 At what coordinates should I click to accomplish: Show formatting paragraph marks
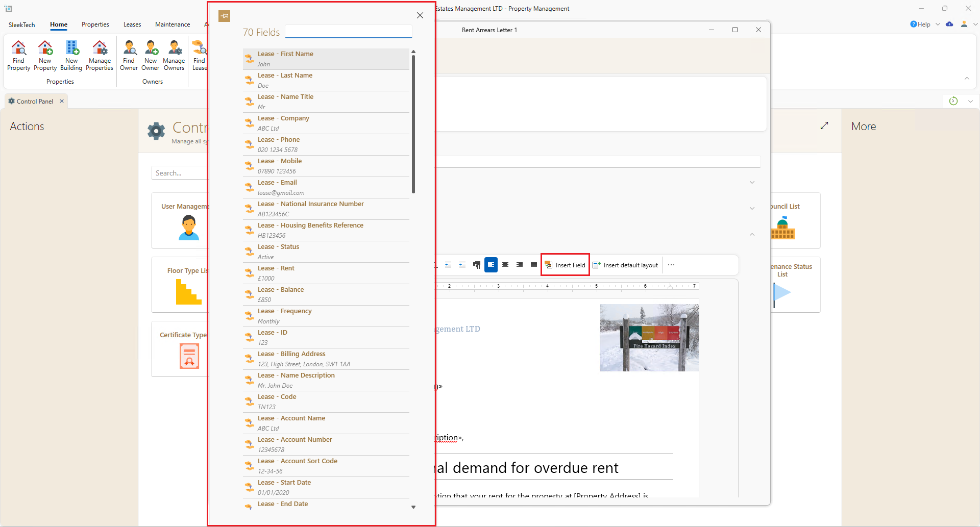click(x=477, y=265)
